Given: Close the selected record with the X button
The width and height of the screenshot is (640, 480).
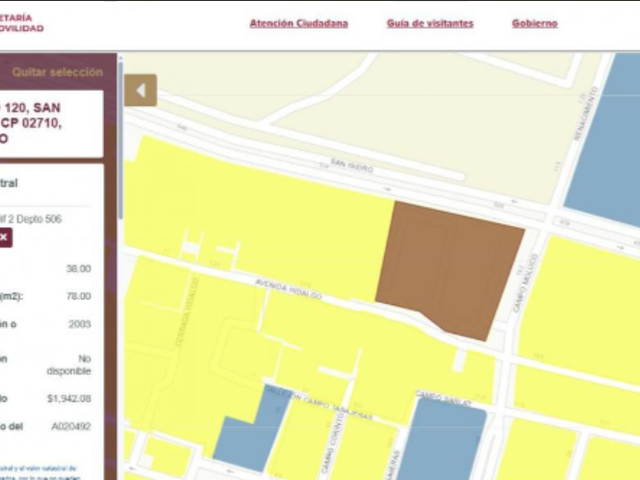Looking at the screenshot, I should coord(5,238).
